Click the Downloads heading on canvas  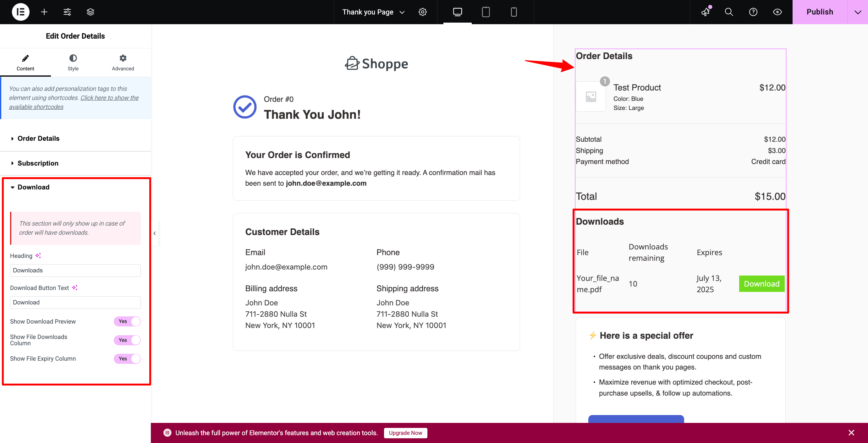pos(600,221)
